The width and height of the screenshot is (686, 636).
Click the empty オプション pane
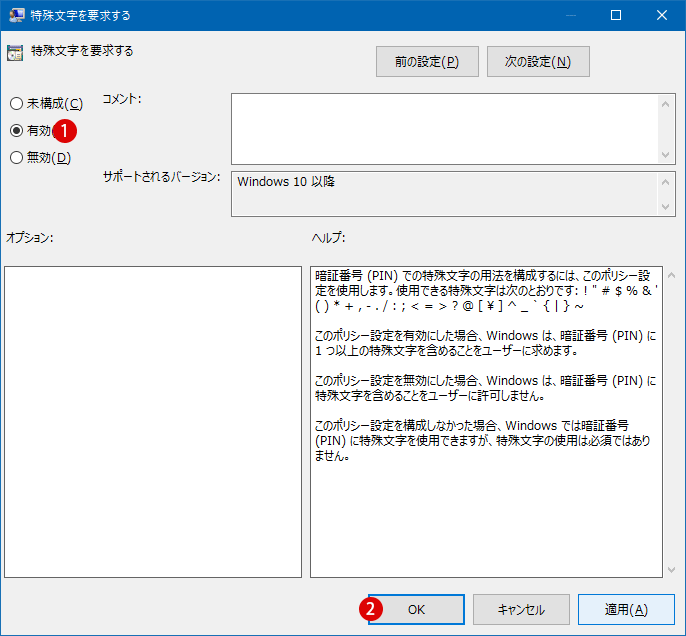coord(153,422)
